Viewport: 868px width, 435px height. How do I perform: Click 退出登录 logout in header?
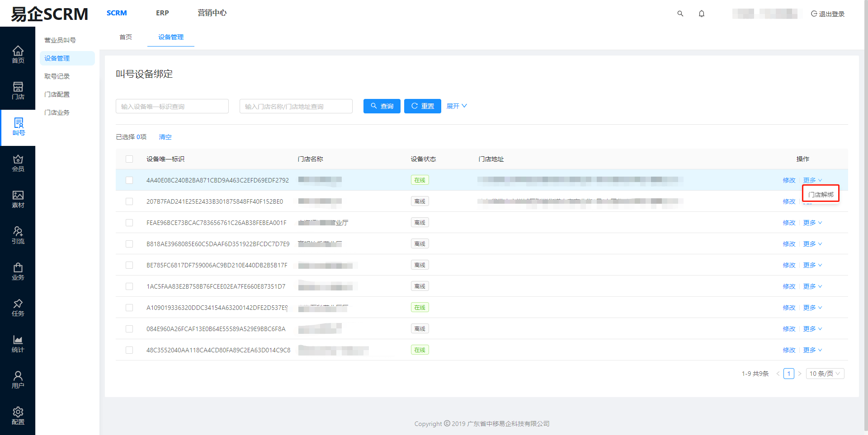tap(828, 14)
